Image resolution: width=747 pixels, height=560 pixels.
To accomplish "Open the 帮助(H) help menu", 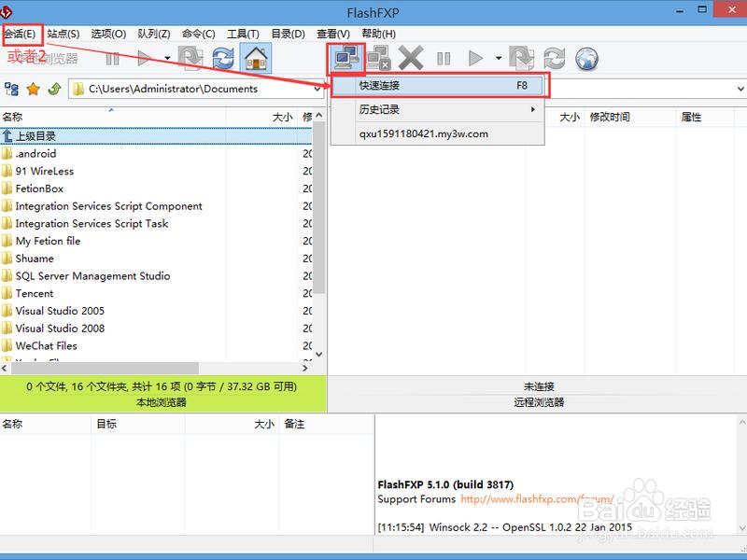I will click(378, 34).
